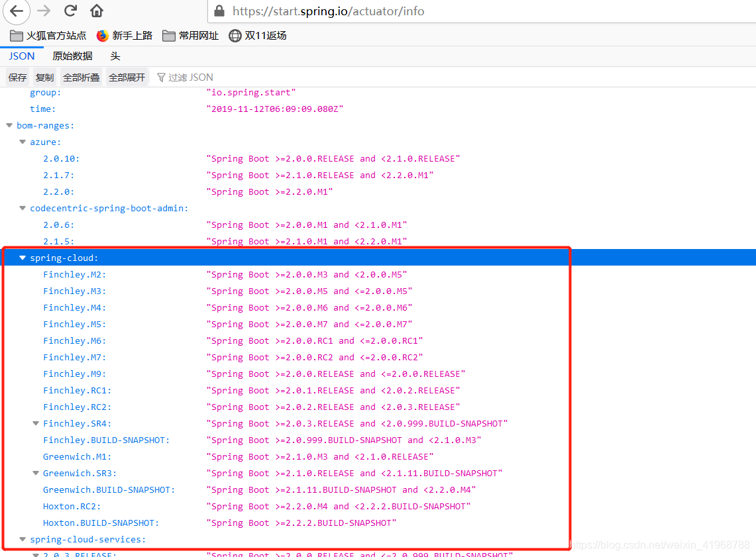
Task: Select the Finchley.BUILD-SNAPSHOT key
Action: pyautogui.click(x=106, y=440)
